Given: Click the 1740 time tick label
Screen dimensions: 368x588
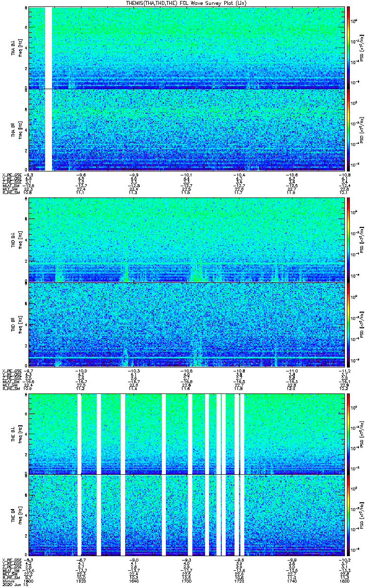Looking at the screenshot, I should [x=292, y=581].
